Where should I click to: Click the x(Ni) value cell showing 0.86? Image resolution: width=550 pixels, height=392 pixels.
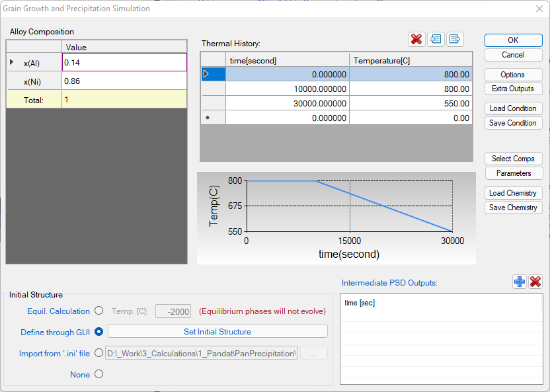124,81
